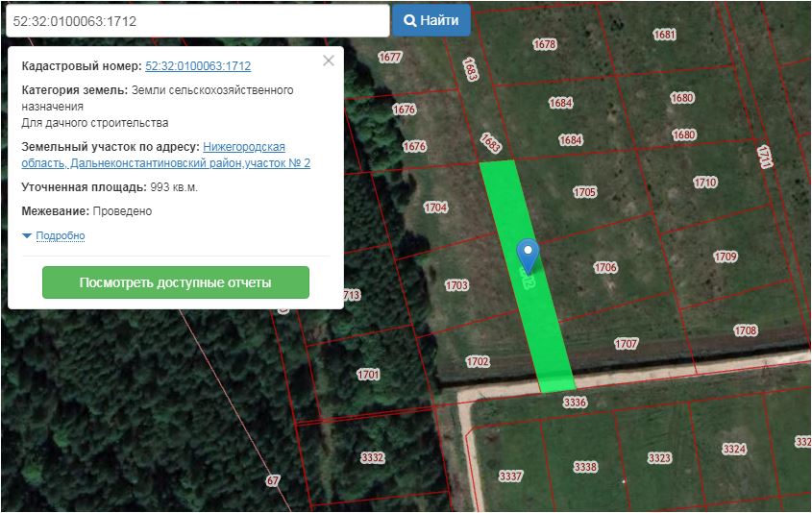Viewport: 812px width, 513px height.
Task: Select parcel labeled 1705 on map
Action: coord(585,192)
